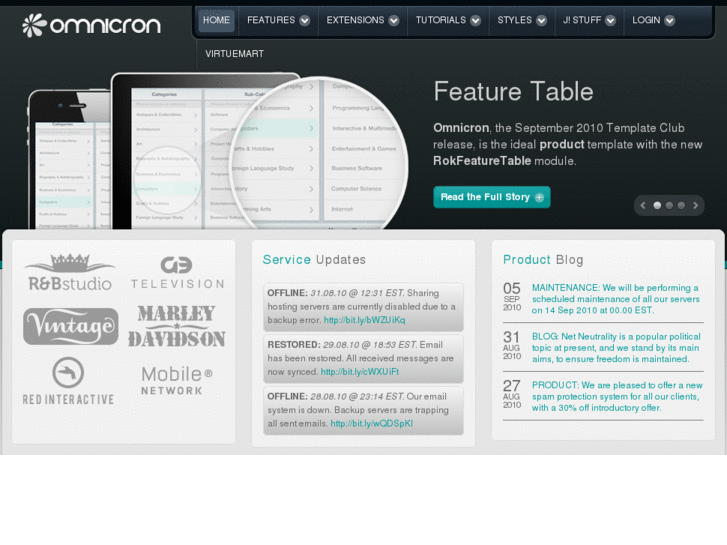
Task: Click the tablet and phone slideshow image
Action: click(218, 151)
